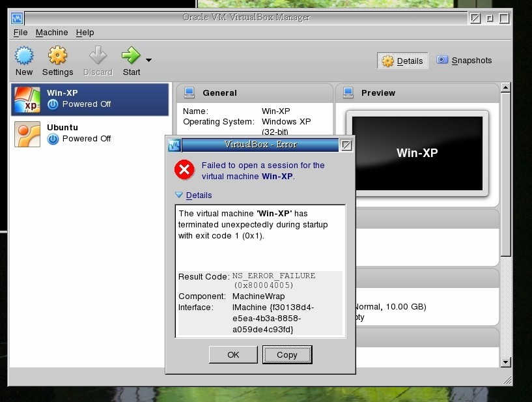Switch to the Details view
The height and width of the screenshot is (402, 532).
click(402, 61)
